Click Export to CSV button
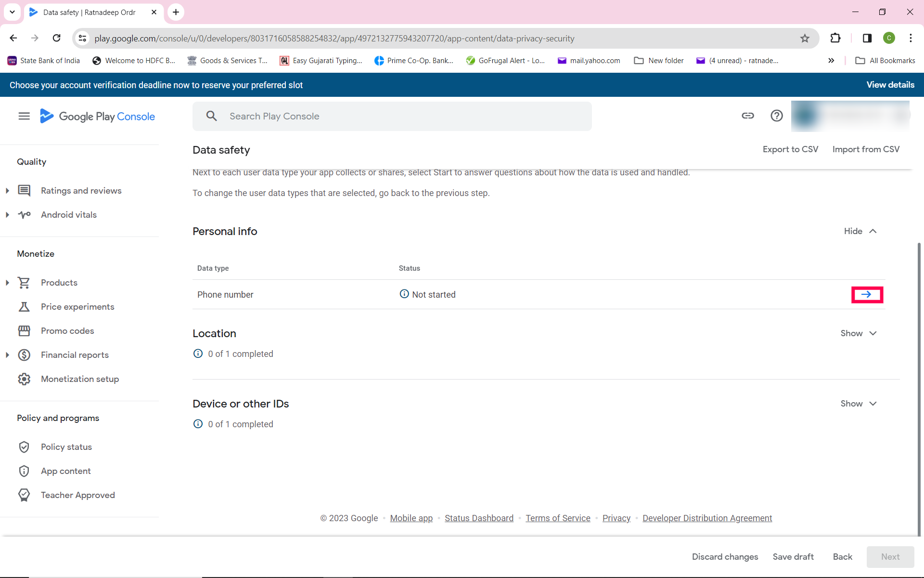Viewport: 924px width, 578px height. pos(790,149)
